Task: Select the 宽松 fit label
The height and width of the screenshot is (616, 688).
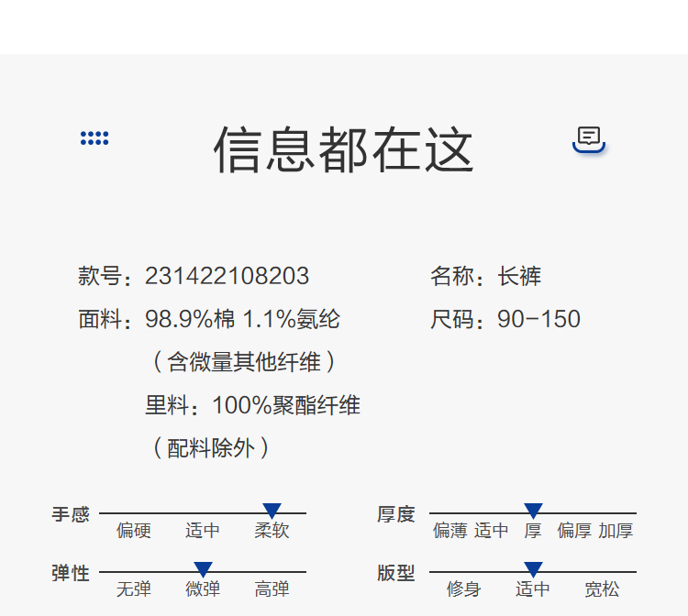Action: (x=602, y=589)
